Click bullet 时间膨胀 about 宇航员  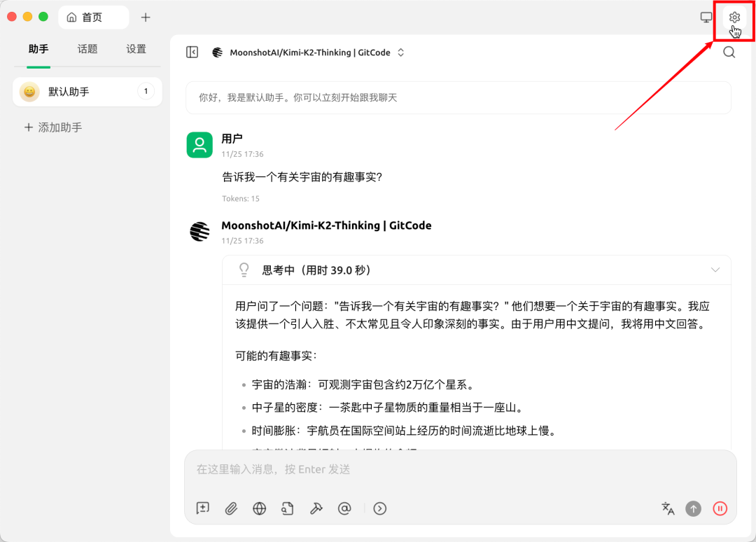coord(405,431)
